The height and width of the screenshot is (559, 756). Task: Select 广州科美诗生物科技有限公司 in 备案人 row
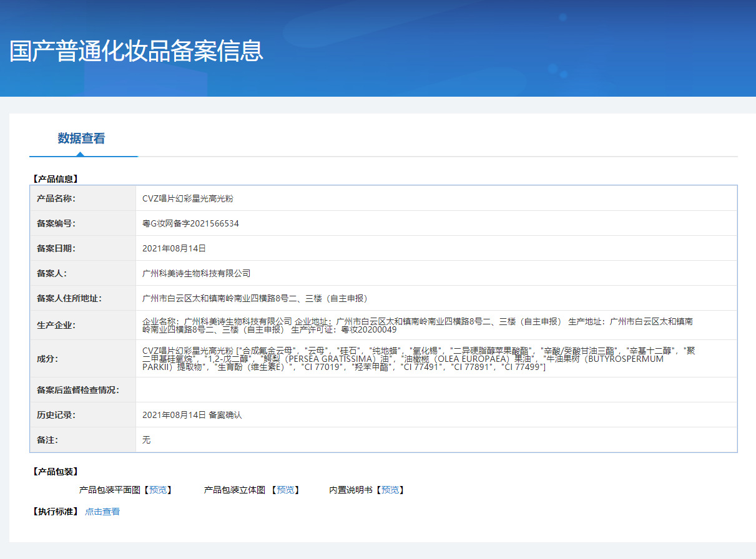pyautogui.click(x=196, y=273)
